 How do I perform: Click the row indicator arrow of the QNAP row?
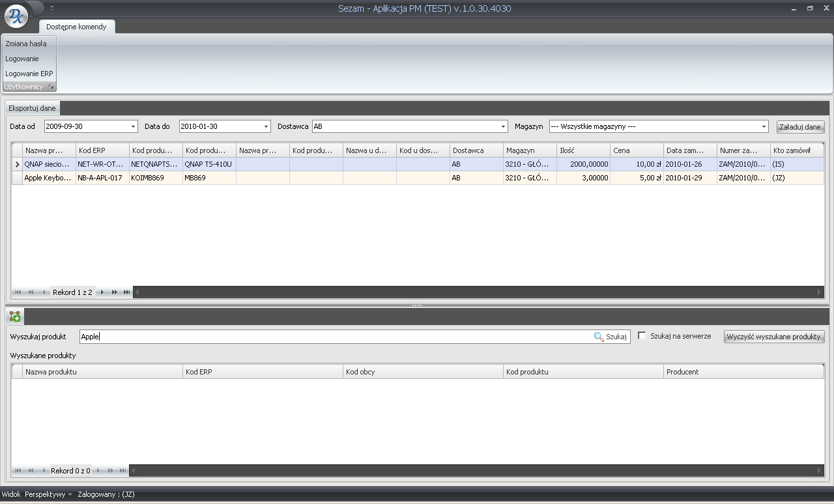pos(17,165)
